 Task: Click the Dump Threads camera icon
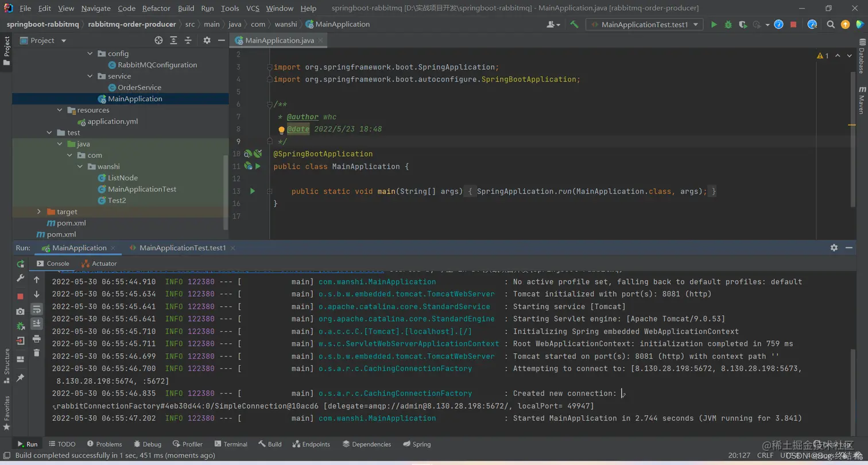coord(21,311)
